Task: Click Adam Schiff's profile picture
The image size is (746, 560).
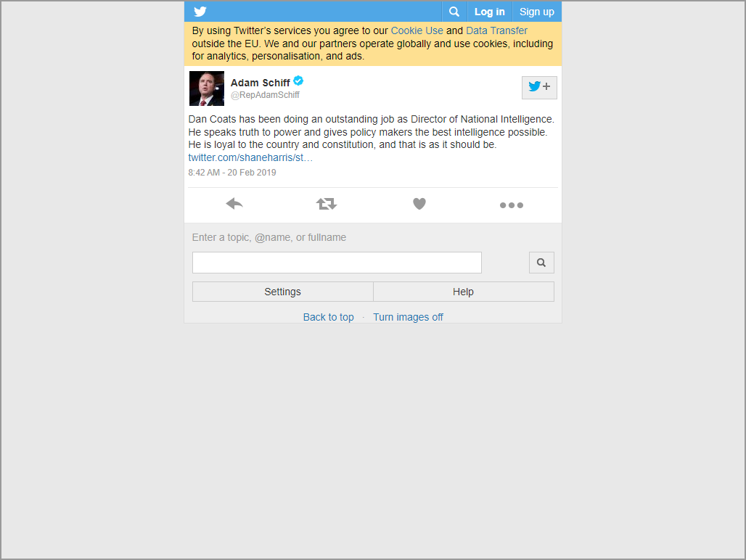Action: (x=207, y=88)
